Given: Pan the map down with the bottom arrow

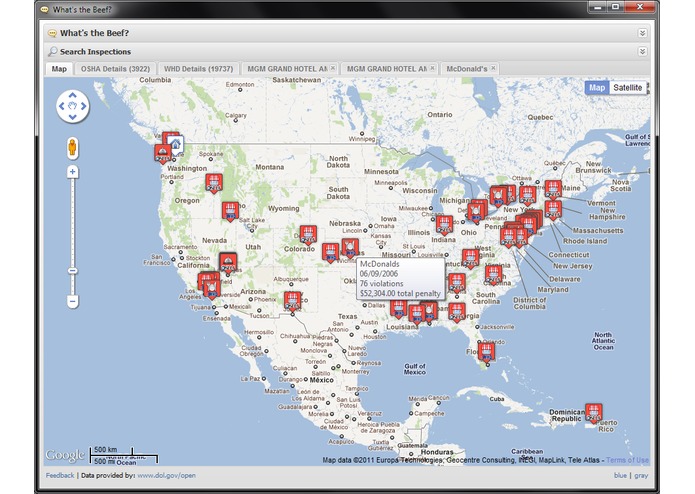Looking at the screenshot, I should point(73,117).
